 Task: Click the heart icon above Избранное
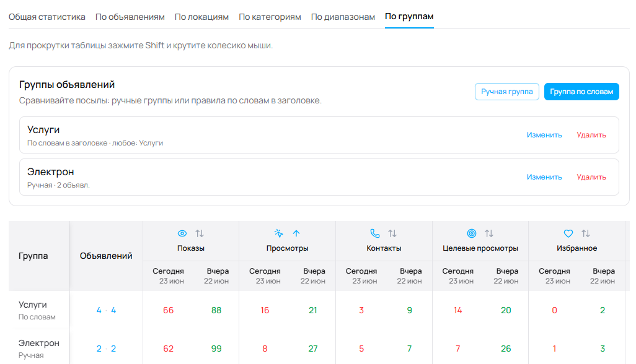pos(568,233)
